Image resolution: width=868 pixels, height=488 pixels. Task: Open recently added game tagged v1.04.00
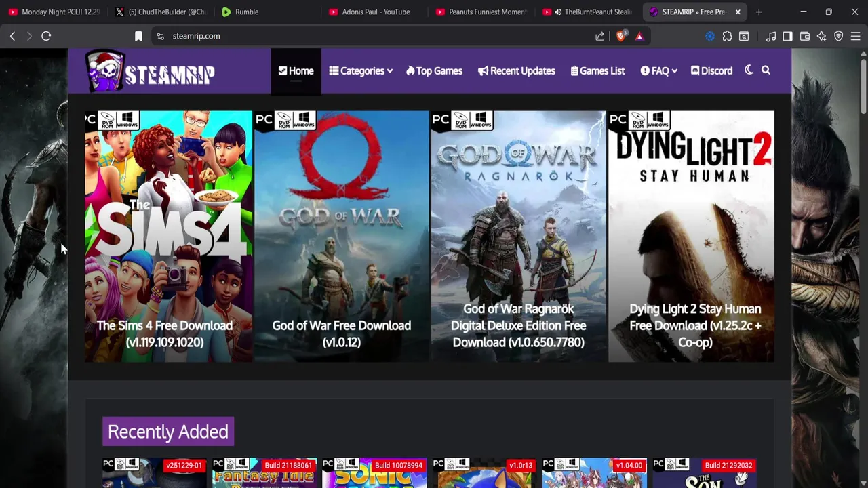point(594,473)
